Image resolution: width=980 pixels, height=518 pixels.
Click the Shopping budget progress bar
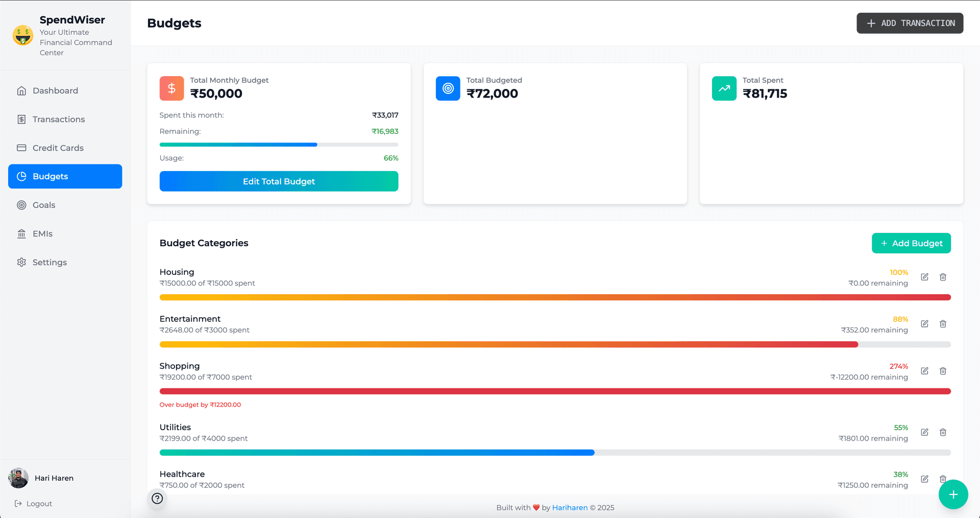pos(555,391)
